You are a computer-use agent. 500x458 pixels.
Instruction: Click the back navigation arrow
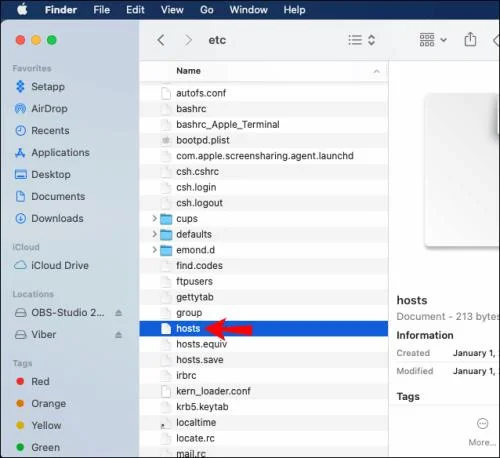(161, 40)
